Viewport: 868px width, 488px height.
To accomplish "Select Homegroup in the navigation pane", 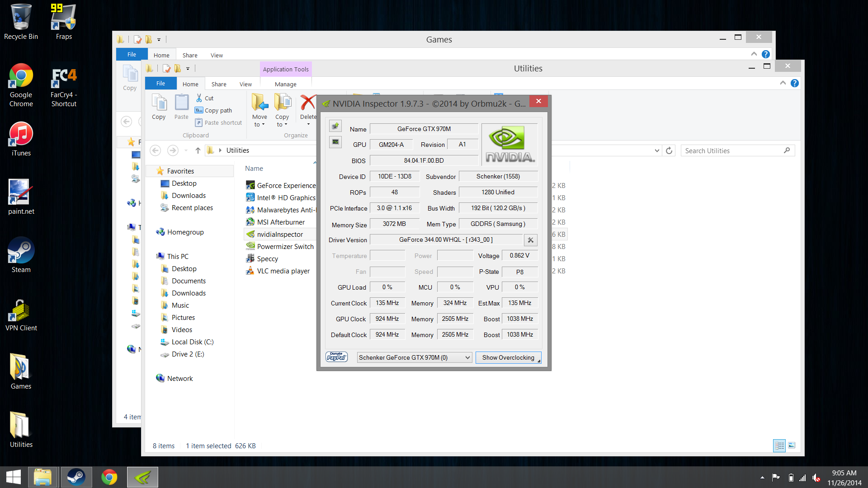I will click(x=185, y=232).
